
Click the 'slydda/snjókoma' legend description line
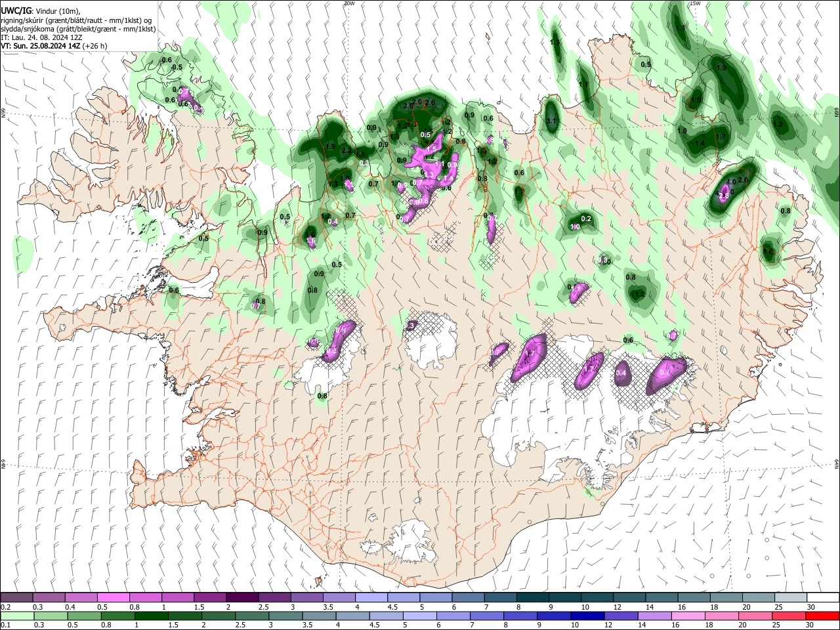[78, 29]
